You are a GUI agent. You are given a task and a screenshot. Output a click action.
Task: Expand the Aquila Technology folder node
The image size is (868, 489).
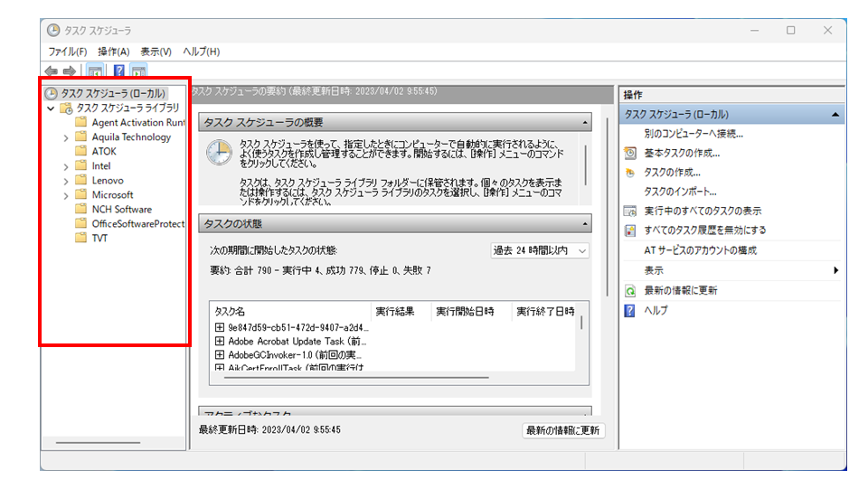[x=66, y=137]
